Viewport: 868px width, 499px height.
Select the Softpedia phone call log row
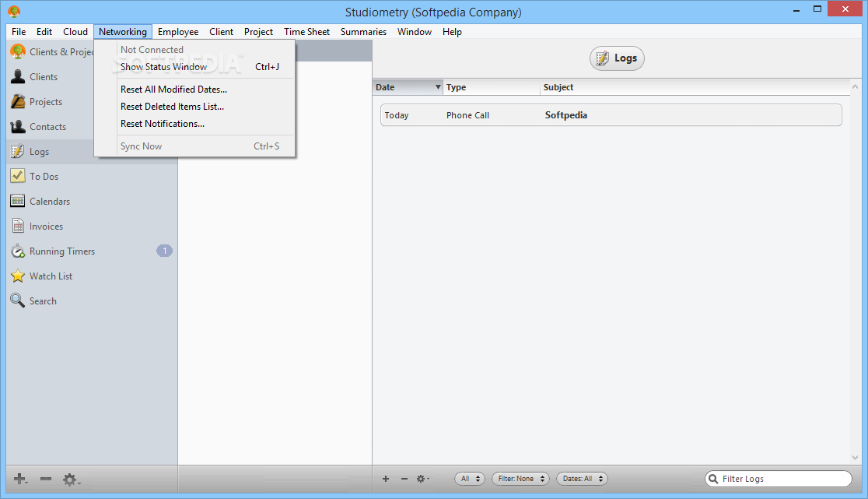click(x=611, y=115)
